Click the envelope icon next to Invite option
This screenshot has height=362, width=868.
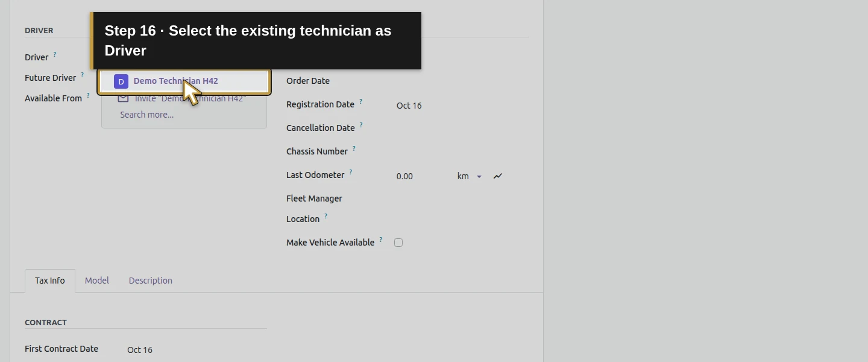123,98
